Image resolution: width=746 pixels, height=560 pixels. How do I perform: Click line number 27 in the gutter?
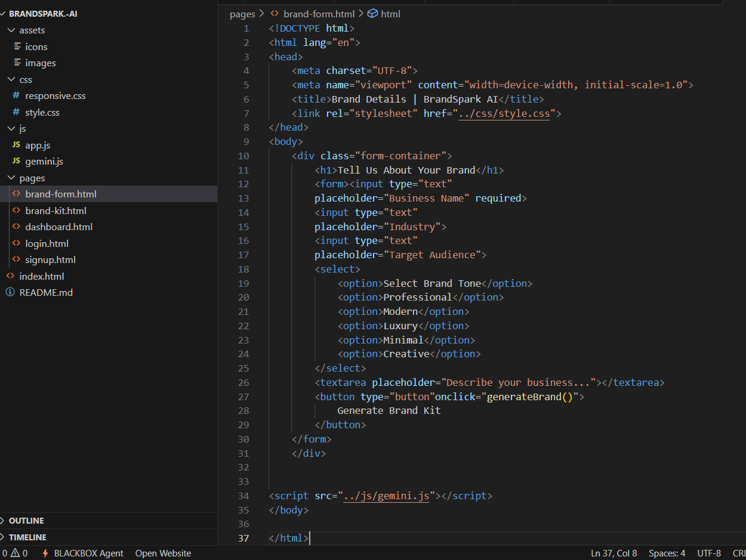[243, 397]
